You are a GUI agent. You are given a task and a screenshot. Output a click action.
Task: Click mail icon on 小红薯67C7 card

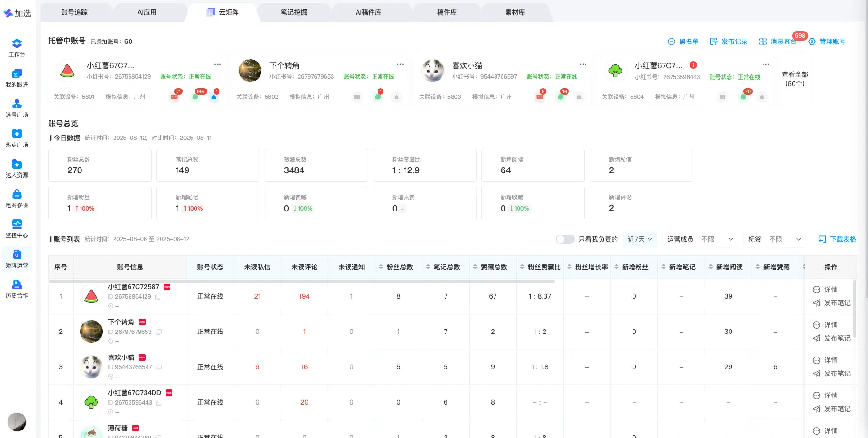pyautogui.click(x=174, y=97)
